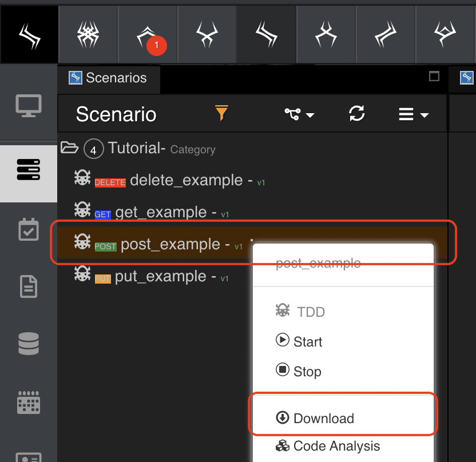Click the bug icon beside get_example
The height and width of the screenshot is (462, 476).
coord(82,209)
